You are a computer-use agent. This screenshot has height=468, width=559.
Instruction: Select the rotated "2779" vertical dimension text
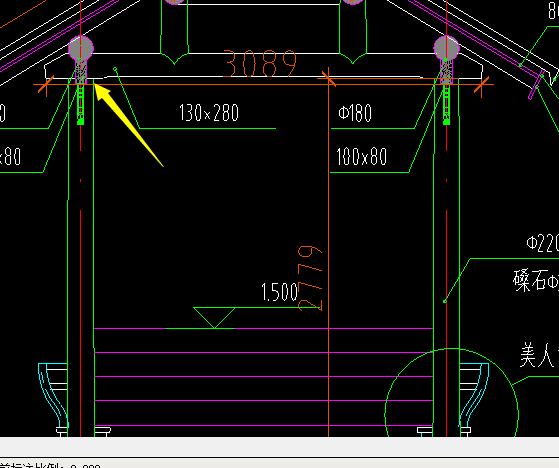click(x=310, y=278)
